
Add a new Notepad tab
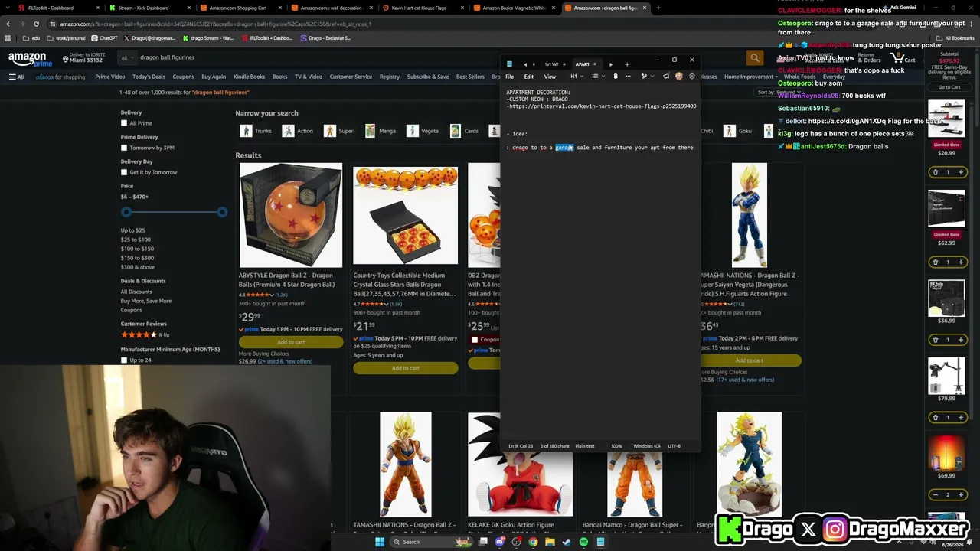(x=627, y=64)
